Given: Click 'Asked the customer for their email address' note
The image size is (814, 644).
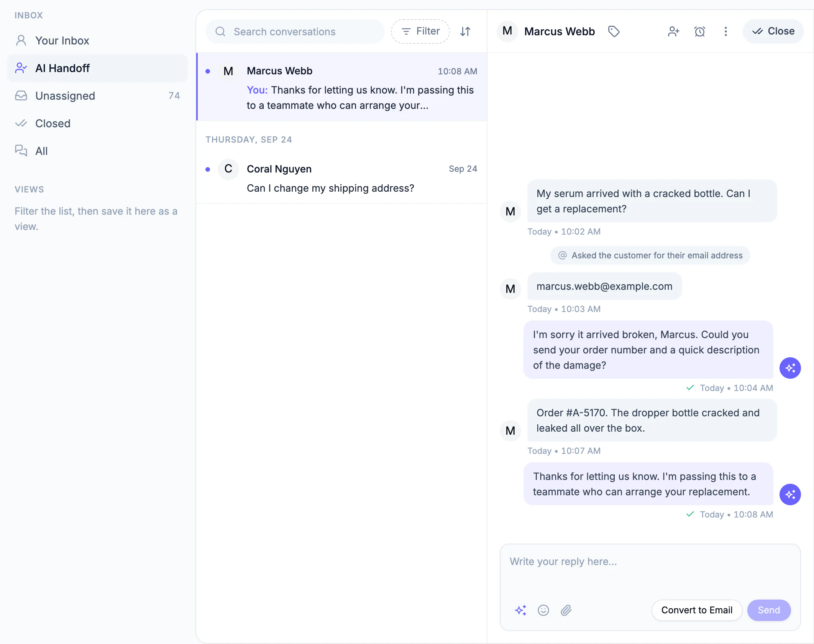Looking at the screenshot, I should tap(650, 256).
